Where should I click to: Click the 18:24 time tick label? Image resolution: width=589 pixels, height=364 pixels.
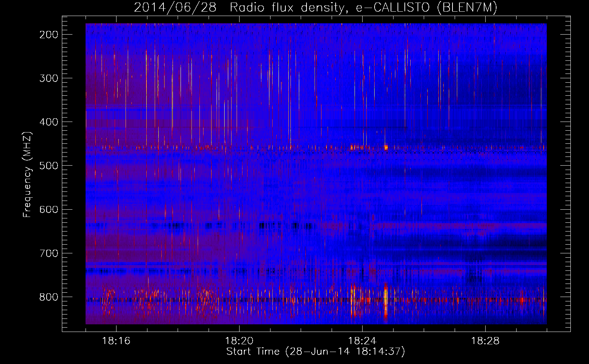[x=362, y=341]
